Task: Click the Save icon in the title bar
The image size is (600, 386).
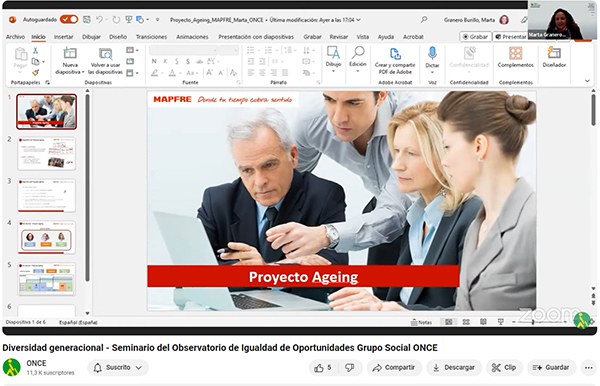Action: [87, 19]
